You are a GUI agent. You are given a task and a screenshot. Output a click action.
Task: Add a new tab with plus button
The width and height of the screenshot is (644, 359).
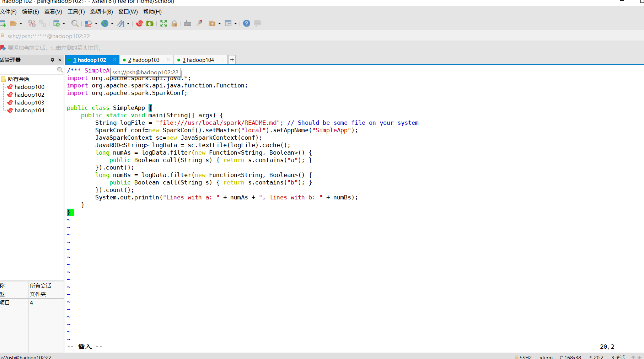[232, 60]
